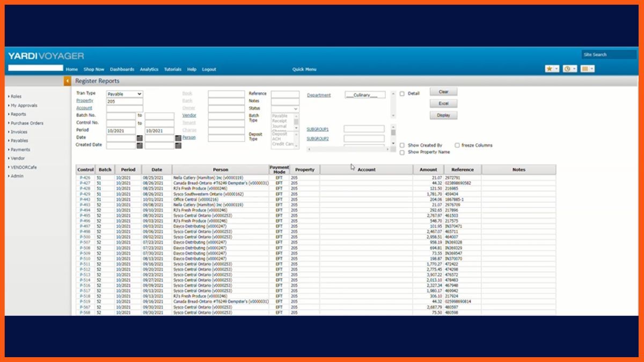Screen dimensions: 644x362
Task: Expand Payables sidebar section
Action: [x=19, y=141]
